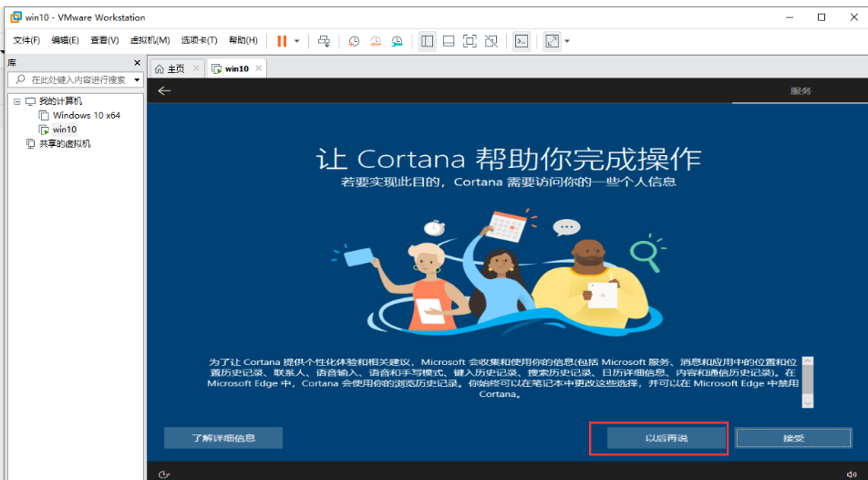Click the back arrow in setup
The width and height of the screenshot is (868, 480).
(164, 90)
